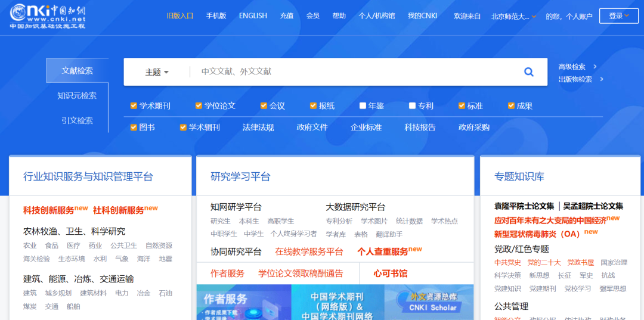
Task: Switch to the 知识元检索 tab
Action: (x=77, y=95)
